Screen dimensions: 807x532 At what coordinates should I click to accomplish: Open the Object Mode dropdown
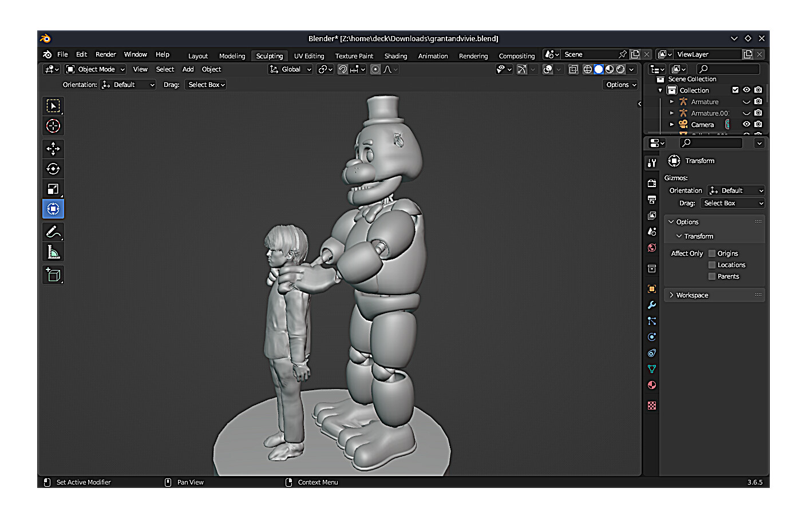pyautogui.click(x=95, y=69)
